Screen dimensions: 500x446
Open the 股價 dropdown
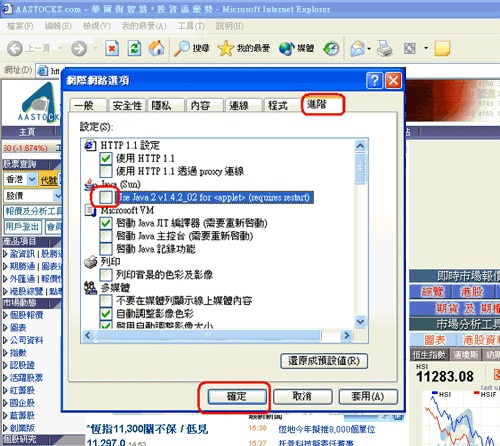coord(58,196)
